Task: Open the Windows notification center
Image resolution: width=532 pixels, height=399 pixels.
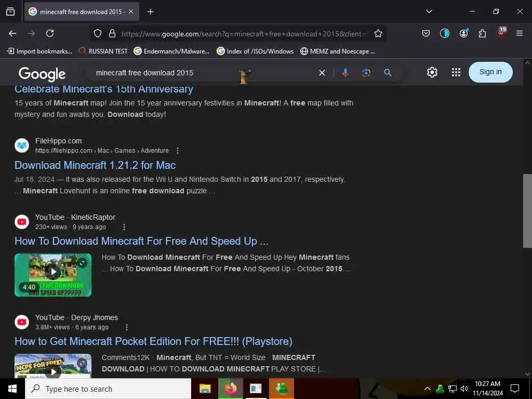Action: point(515,389)
